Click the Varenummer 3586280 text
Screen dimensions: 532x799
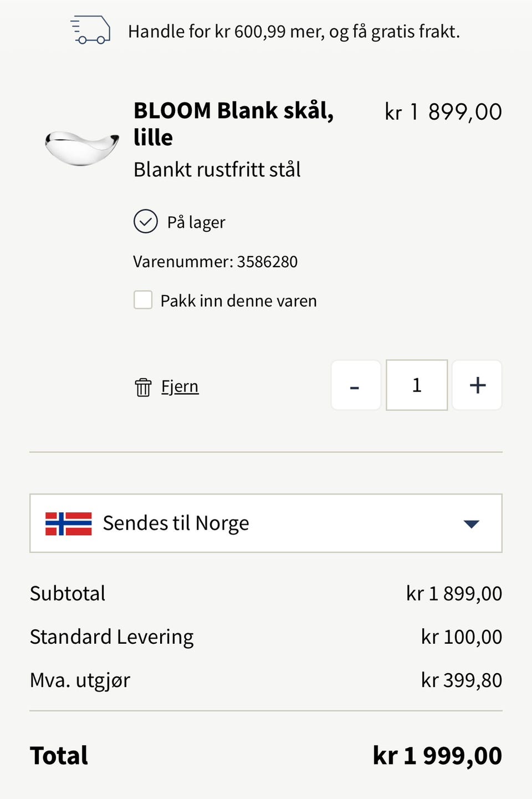pyautogui.click(x=215, y=262)
